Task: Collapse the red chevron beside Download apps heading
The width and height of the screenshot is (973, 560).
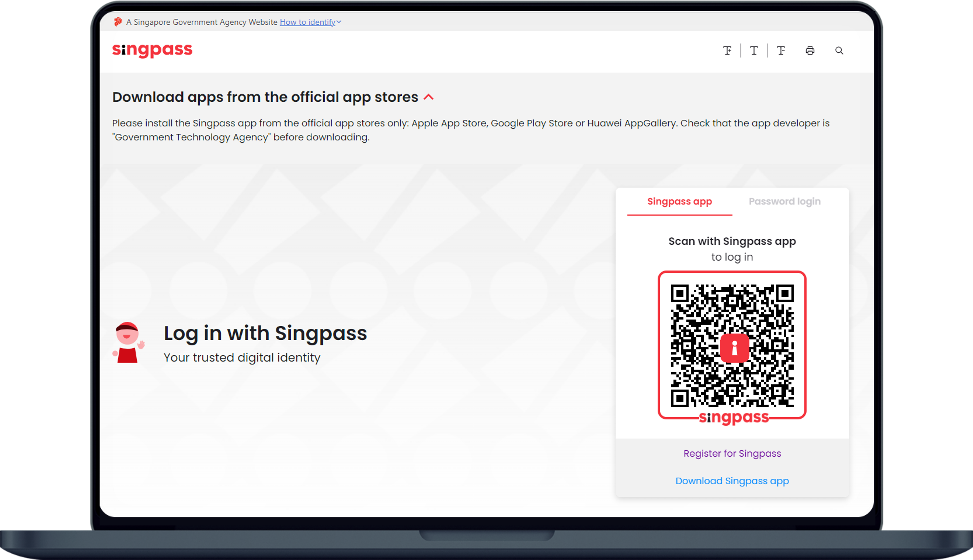Action: tap(428, 97)
